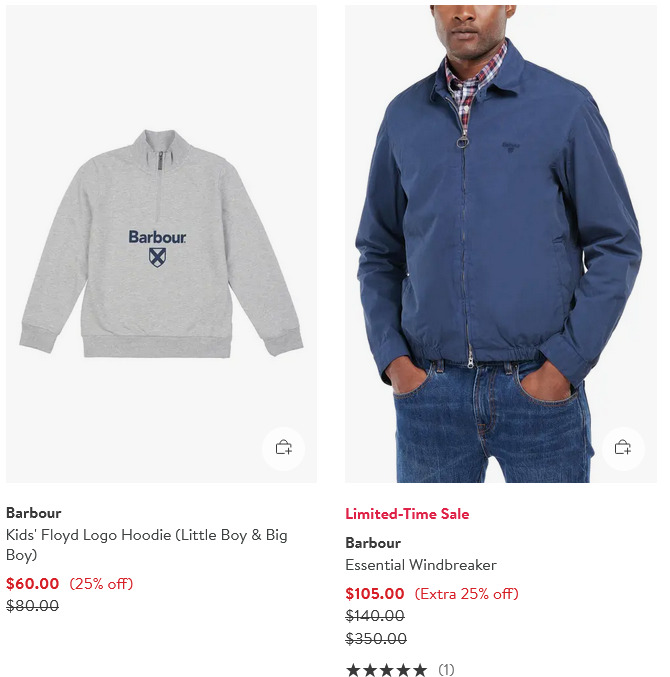
Task: Open the (1) review count link
Action: [446, 670]
